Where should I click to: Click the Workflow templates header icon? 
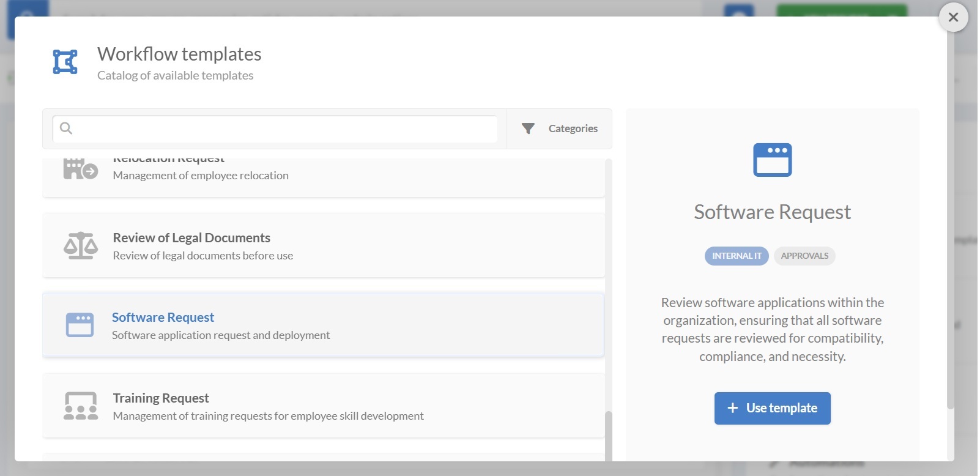65,62
